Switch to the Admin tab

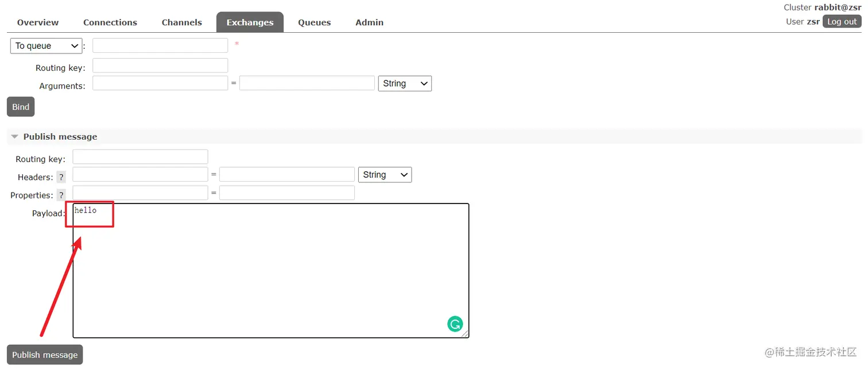(369, 22)
